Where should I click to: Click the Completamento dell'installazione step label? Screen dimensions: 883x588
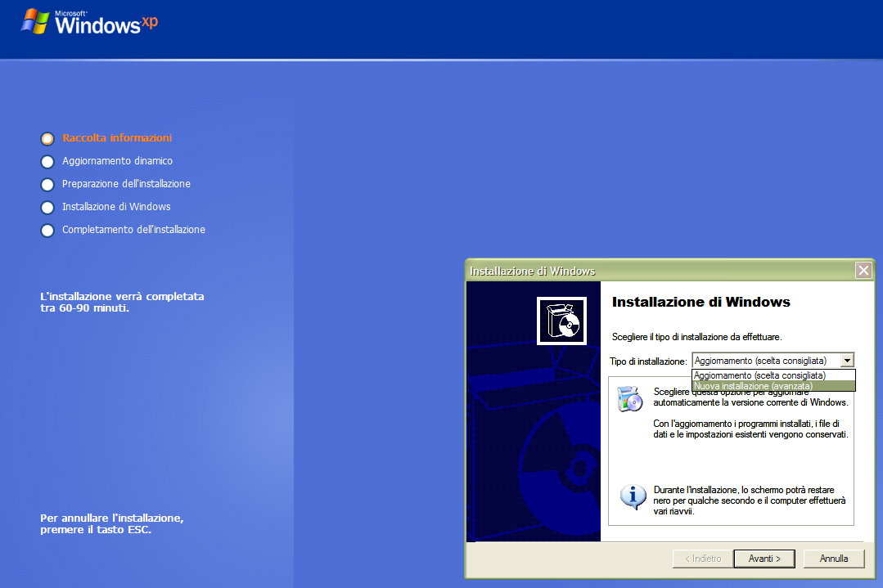[x=133, y=230]
